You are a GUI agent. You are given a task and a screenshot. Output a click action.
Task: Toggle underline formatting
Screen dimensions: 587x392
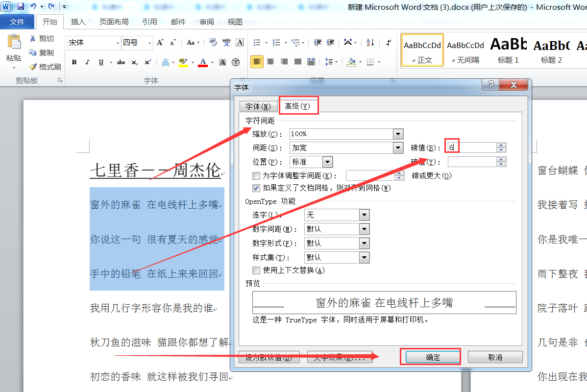tap(101, 62)
